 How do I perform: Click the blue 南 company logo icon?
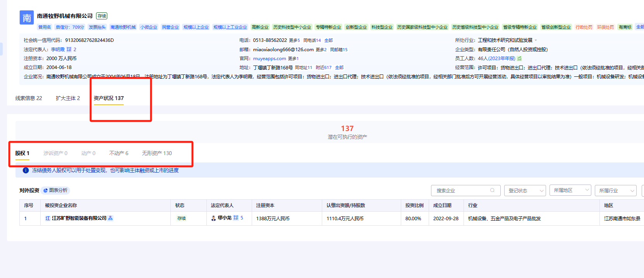(27, 17)
